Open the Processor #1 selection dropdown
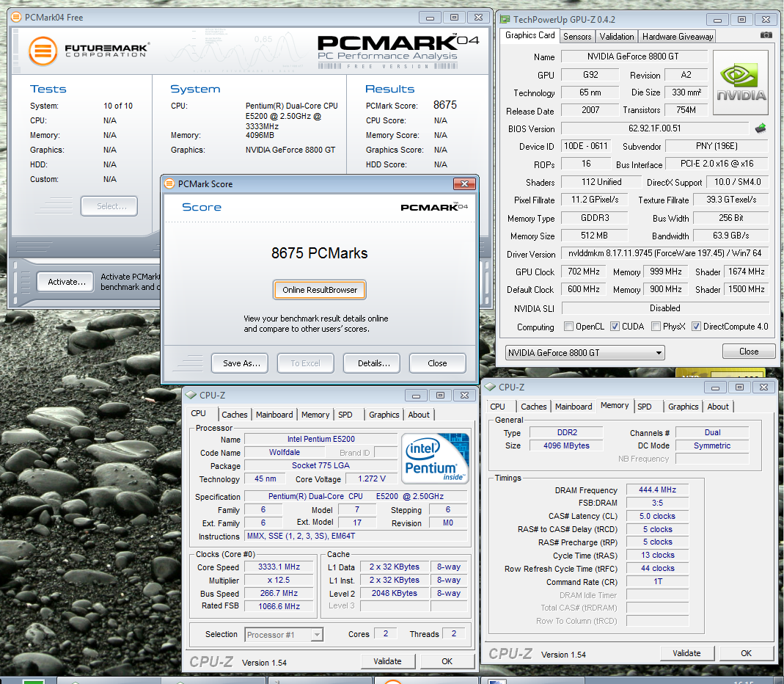The image size is (784, 684). click(284, 635)
